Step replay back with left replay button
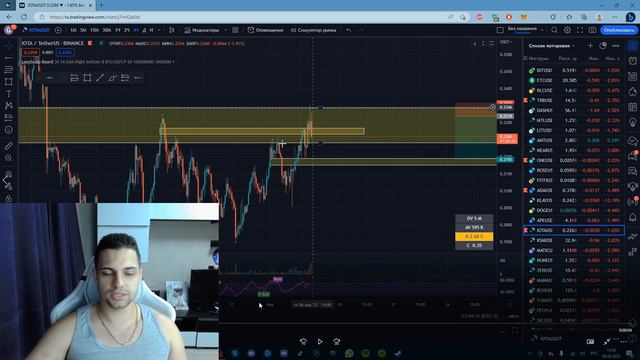Viewport: 640px width, 360px height. pyautogui.click(x=303, y=342)
